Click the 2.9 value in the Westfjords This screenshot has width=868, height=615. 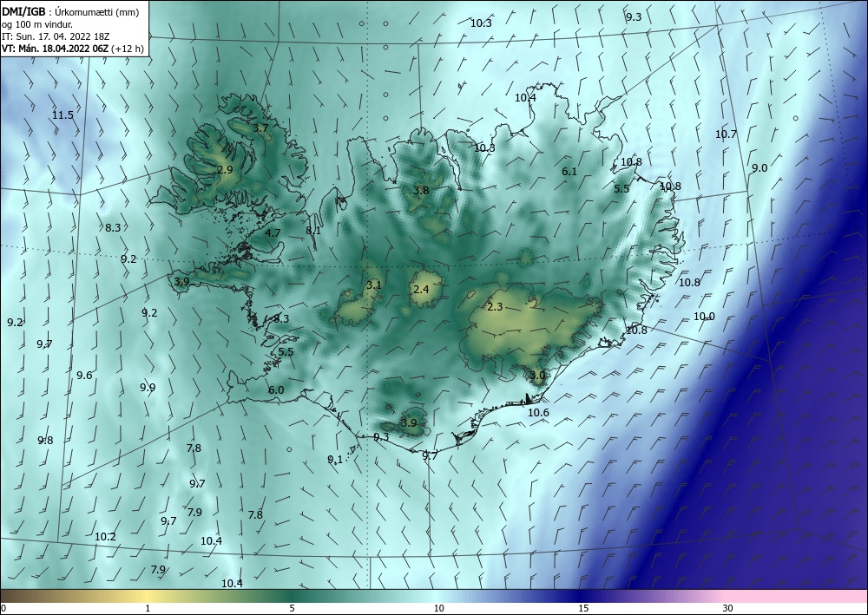[225, 169]
